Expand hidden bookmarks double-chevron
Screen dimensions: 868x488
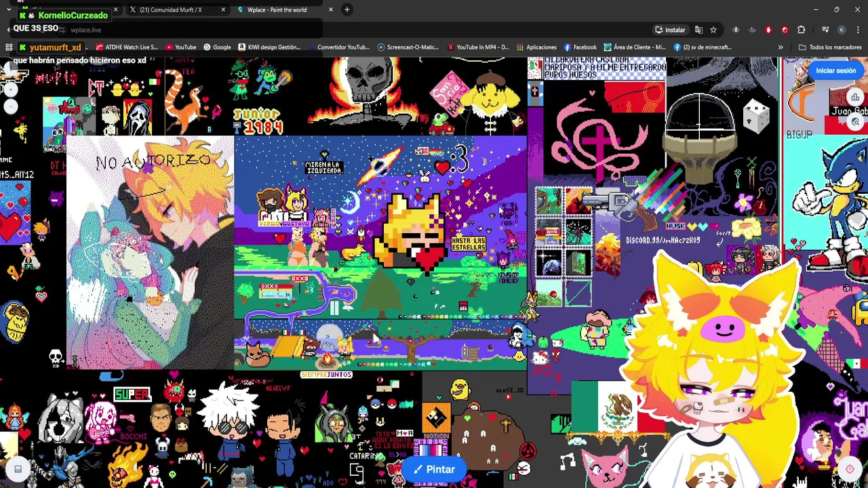coord(781,47)
